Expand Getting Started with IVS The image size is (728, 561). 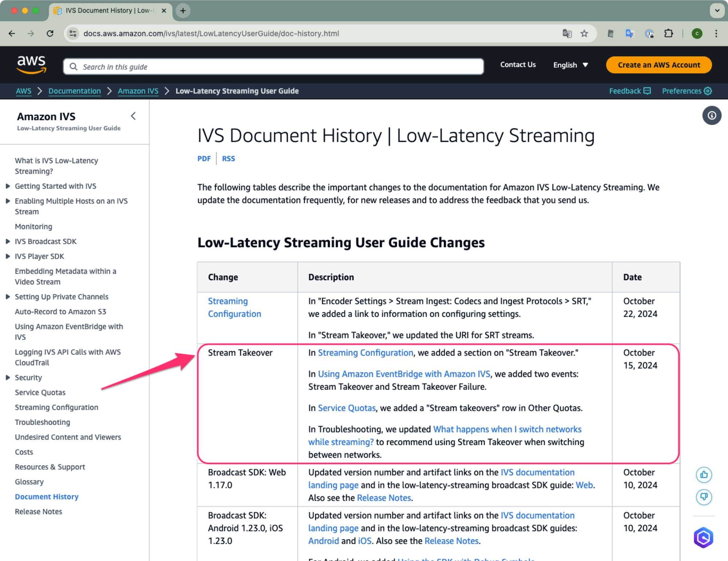pyautogui.click(x=8, y=186)
